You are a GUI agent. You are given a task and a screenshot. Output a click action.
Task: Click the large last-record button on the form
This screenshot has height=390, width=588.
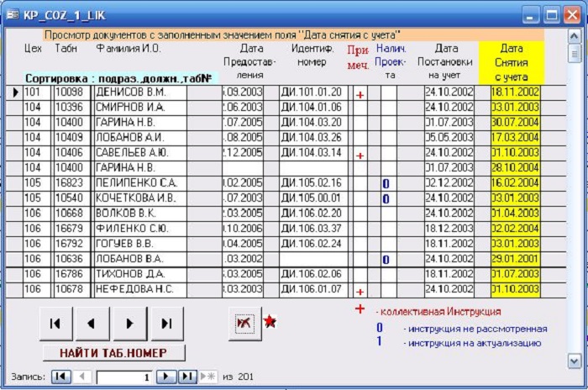pyautogui.click(x=166, y=324)
